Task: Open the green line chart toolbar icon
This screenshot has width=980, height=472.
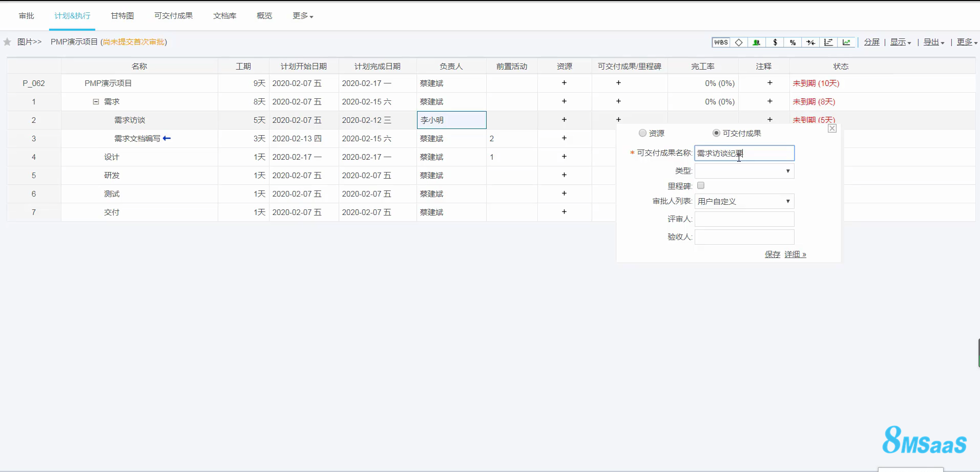Action: click(x=846, y=42)
